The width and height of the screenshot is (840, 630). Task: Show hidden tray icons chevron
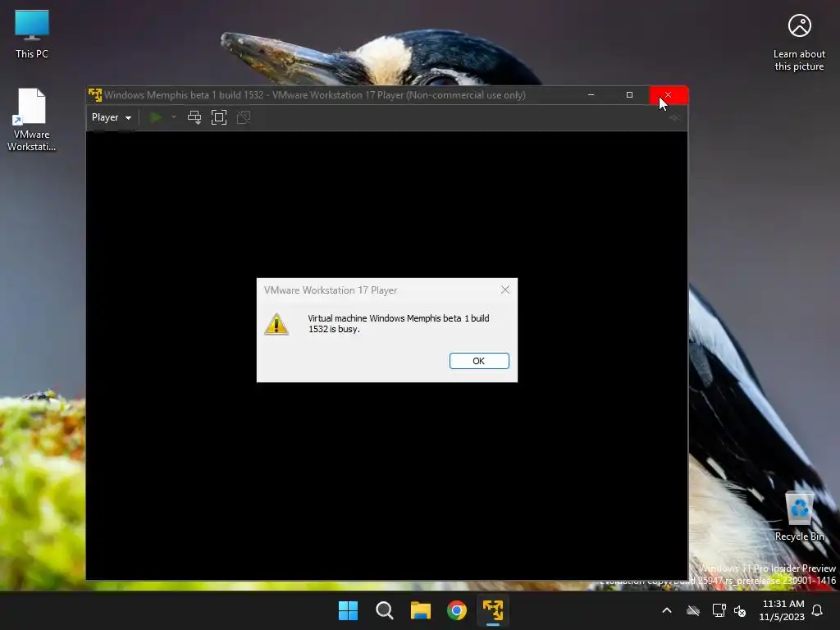coord(667,610)
